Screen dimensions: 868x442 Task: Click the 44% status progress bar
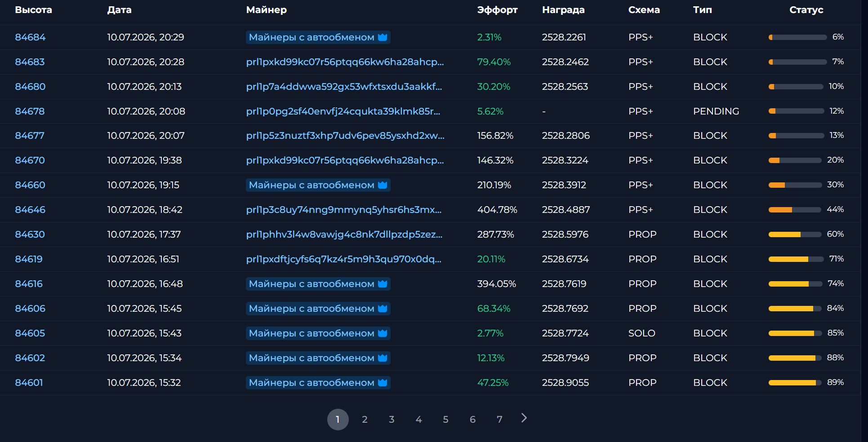click(x=795, y=210)
